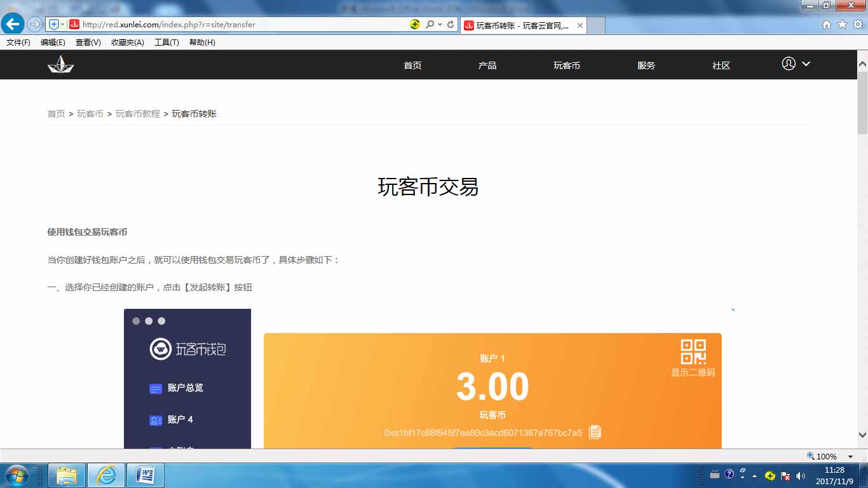This screenshot has width=868, height=488.
Task: Click the blue shield icon in address bar
Action: (x=53, y=24)
